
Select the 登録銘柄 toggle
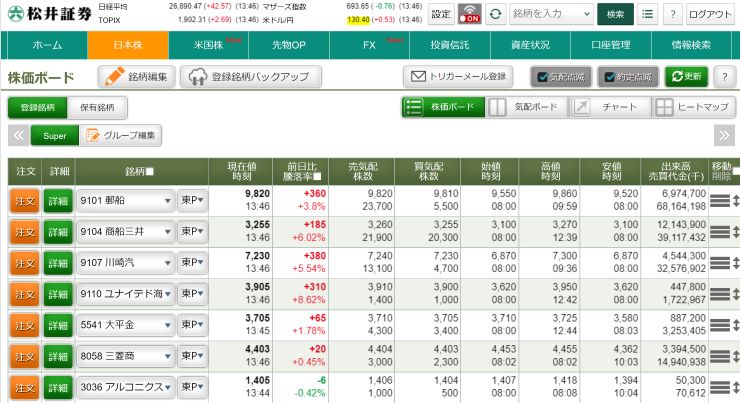click(x=38, y=108)
